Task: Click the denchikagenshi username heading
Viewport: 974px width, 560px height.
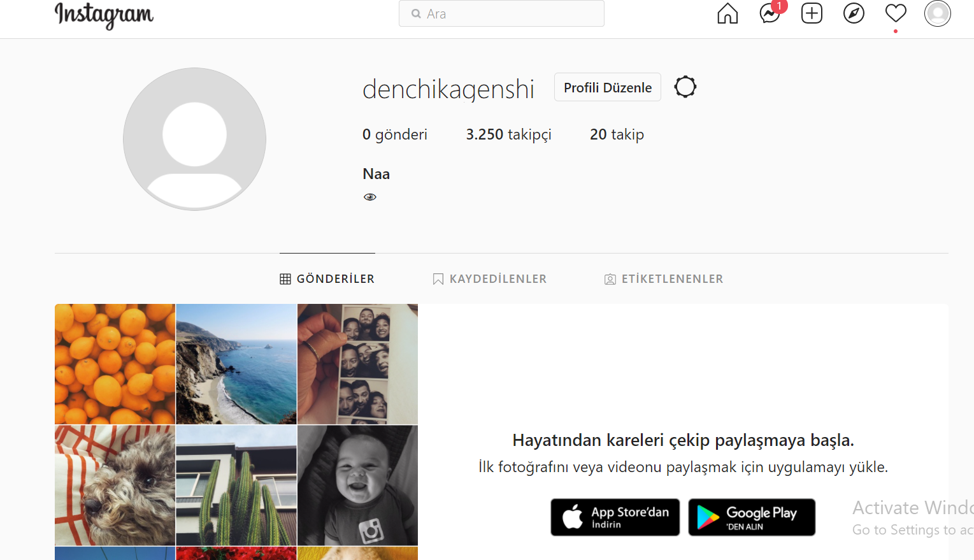Action: pyautogui.click(x=448, y=89)
